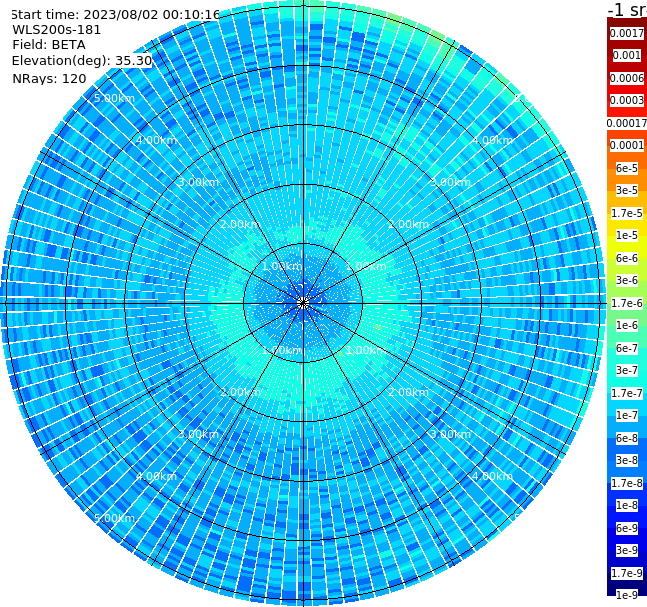The width and height of the screenshot is (647, 607).
Task: Click the 1e-8 colorbar tick label
Action: pos(627,505)
